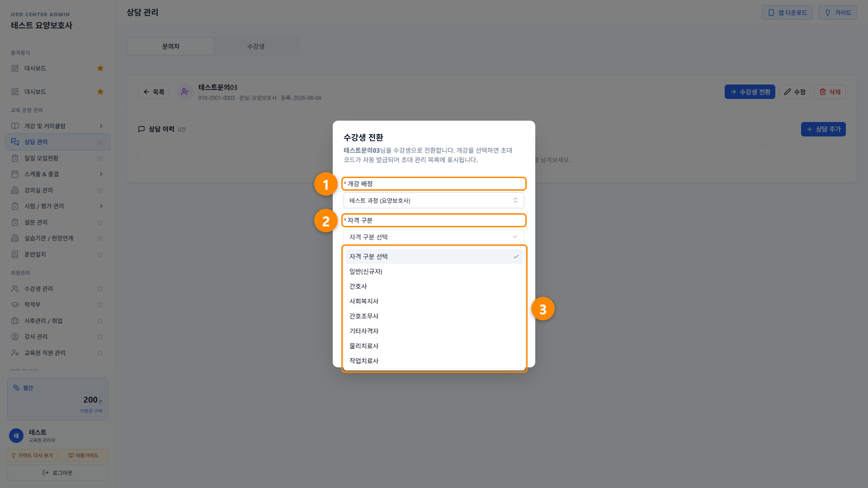Expand the 시험 / 평가 관리 chevron
This screenshot has height=488, width=868.
tap(101, 206)
